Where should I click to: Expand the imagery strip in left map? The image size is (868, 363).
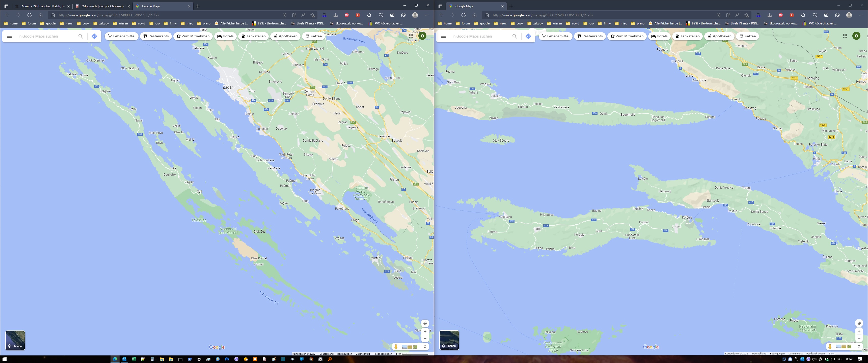coord(425,347)
